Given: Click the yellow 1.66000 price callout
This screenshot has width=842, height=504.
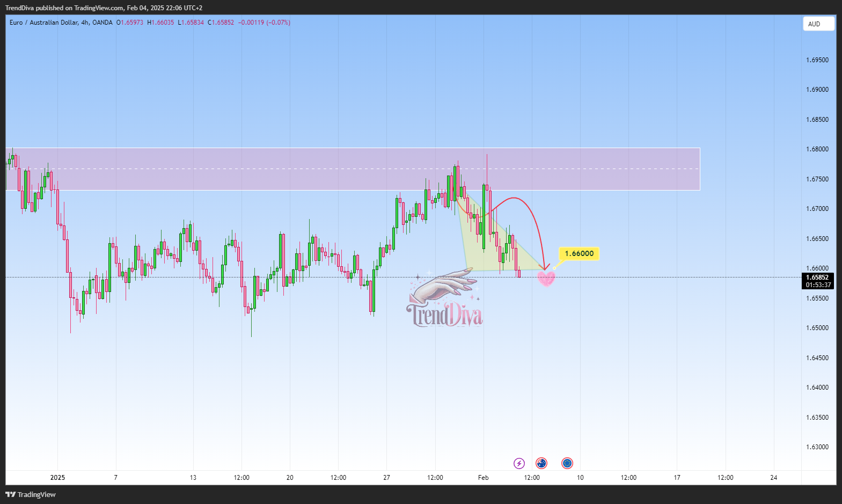Looking at the screenshot, I should pos(579,253).
